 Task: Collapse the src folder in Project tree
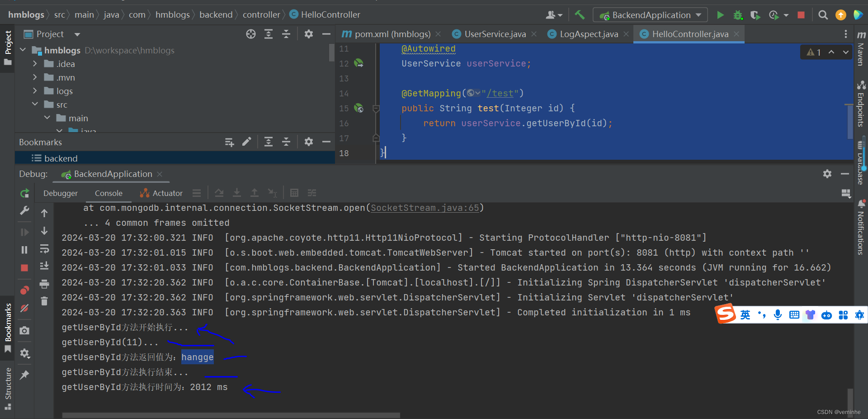pos(35,104)
